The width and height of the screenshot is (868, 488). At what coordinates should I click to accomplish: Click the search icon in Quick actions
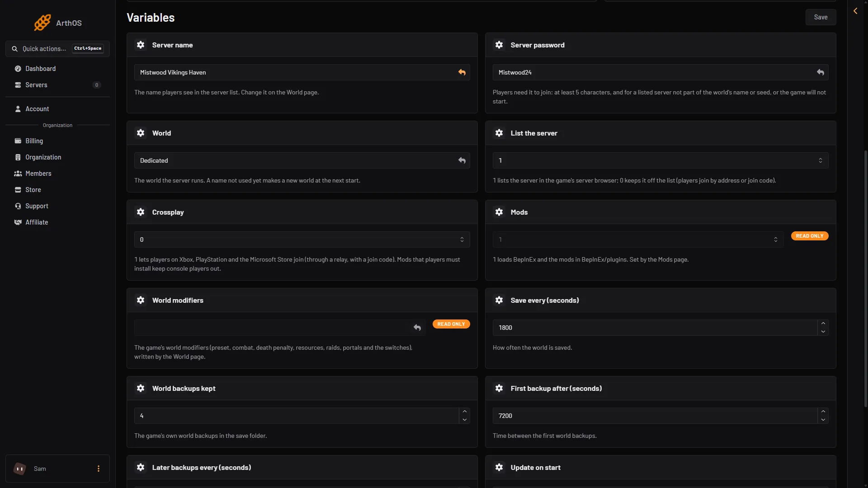15,49
